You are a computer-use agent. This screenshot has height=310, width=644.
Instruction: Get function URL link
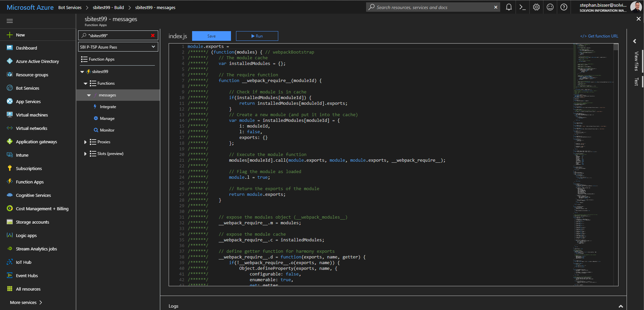click(x=599, y=36)
